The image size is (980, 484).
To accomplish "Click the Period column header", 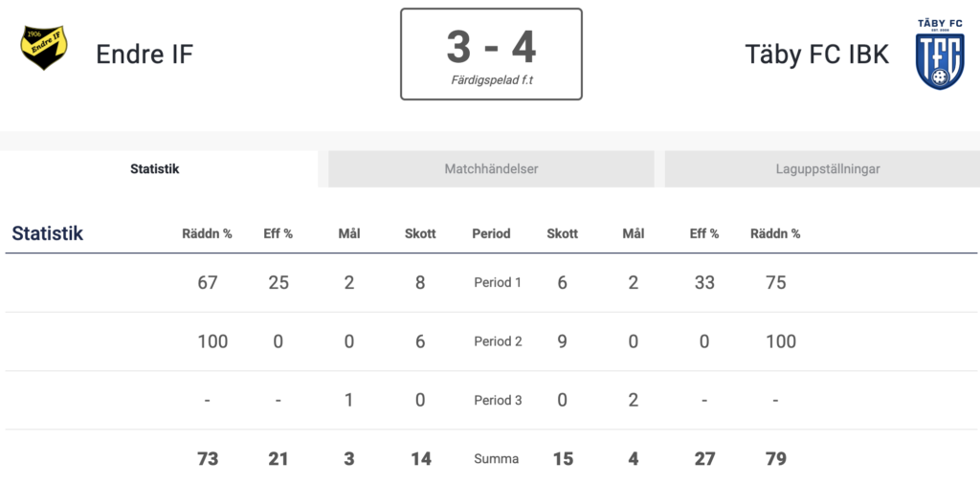I will (x=491, y=234).
